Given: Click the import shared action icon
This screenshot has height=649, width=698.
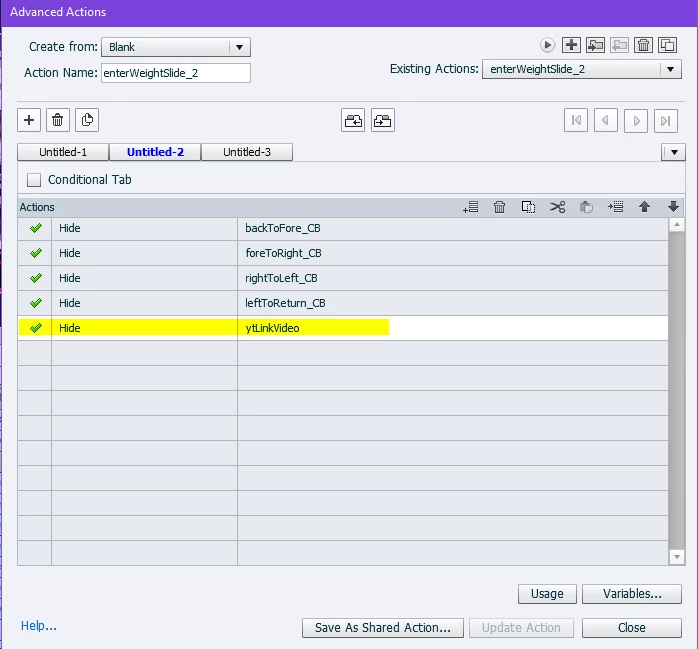Looking at the screenshot, I should click(x=595, y=45).
